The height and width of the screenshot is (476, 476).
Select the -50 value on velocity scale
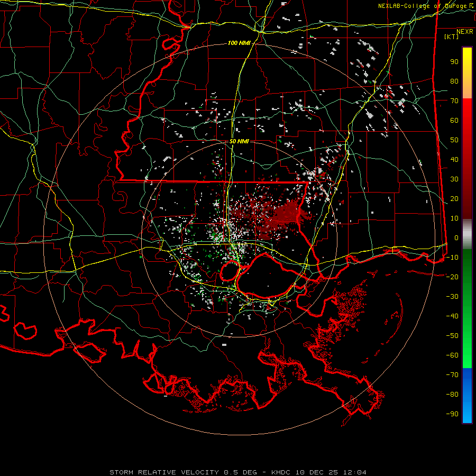[x=452, y=336]
